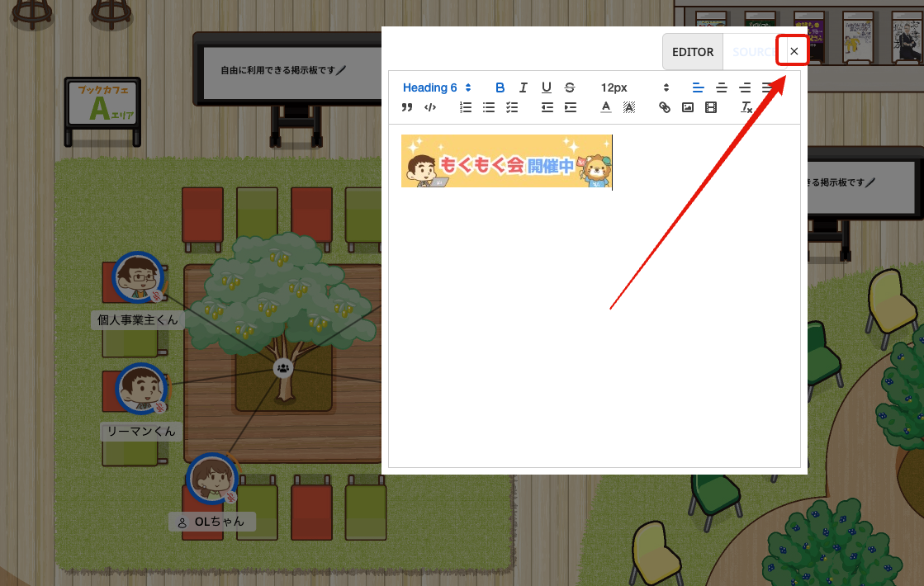Close the editor dialog
The width and height of the screenshot is (924, 586).
point(794,51)
